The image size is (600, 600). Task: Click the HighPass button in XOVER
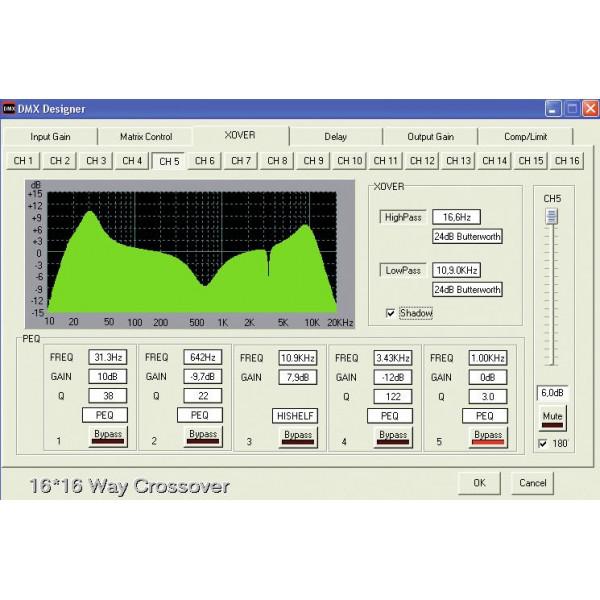click(403, 217)
